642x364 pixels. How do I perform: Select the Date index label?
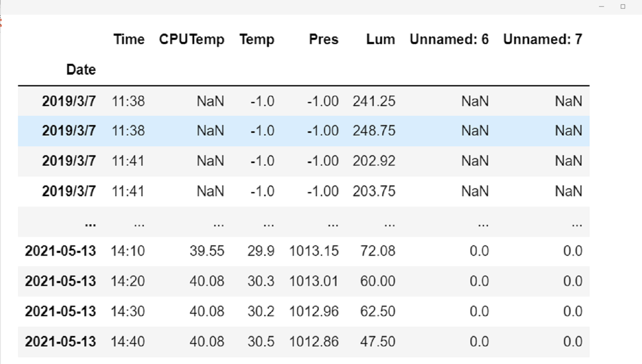(81, 70)
